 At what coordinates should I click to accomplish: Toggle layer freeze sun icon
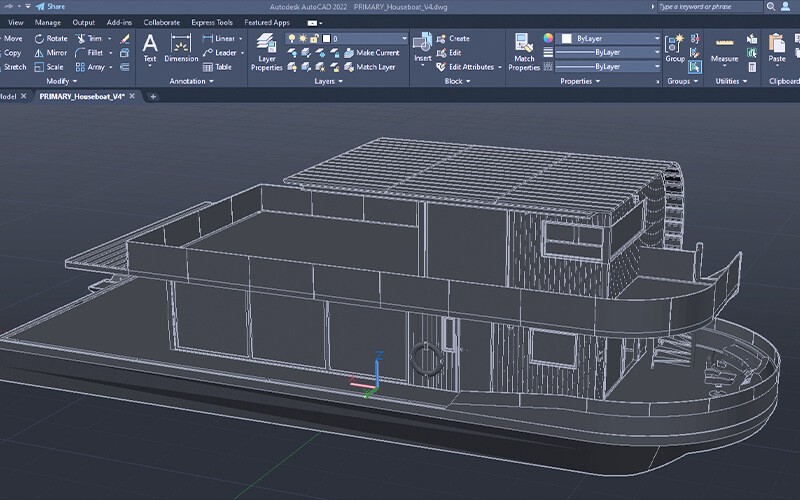click(x=303, y=38)
